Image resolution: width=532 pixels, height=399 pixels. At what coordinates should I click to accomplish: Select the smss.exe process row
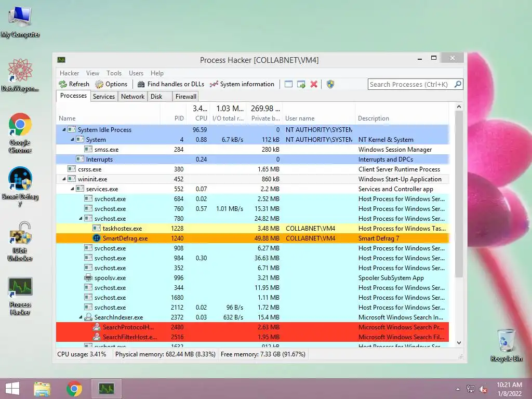coord(252,149)
